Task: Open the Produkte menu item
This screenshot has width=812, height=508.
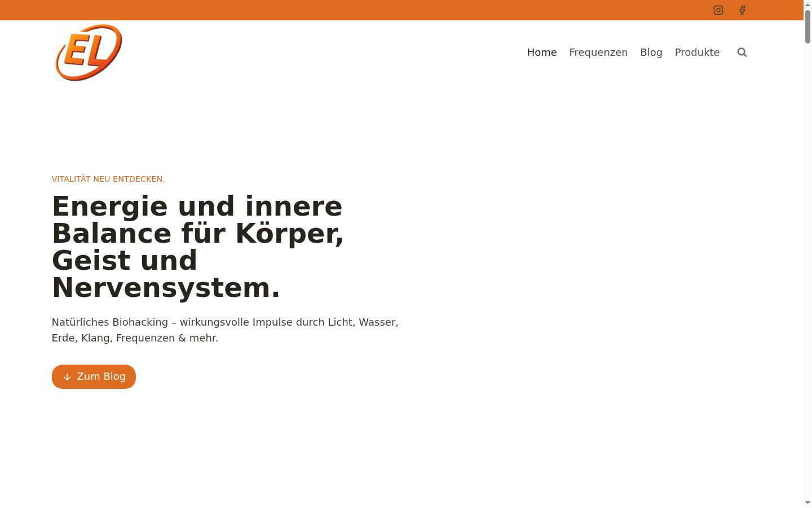Action: 697,52
